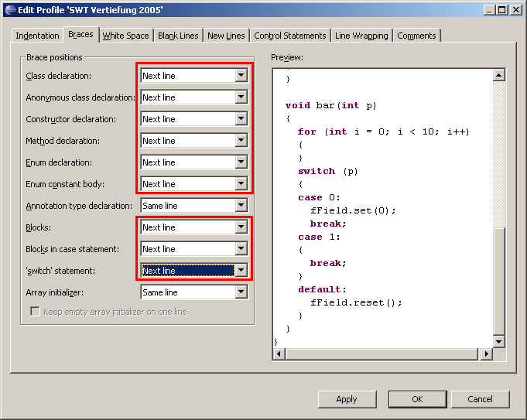Open the Comments tab

(416, 36)
